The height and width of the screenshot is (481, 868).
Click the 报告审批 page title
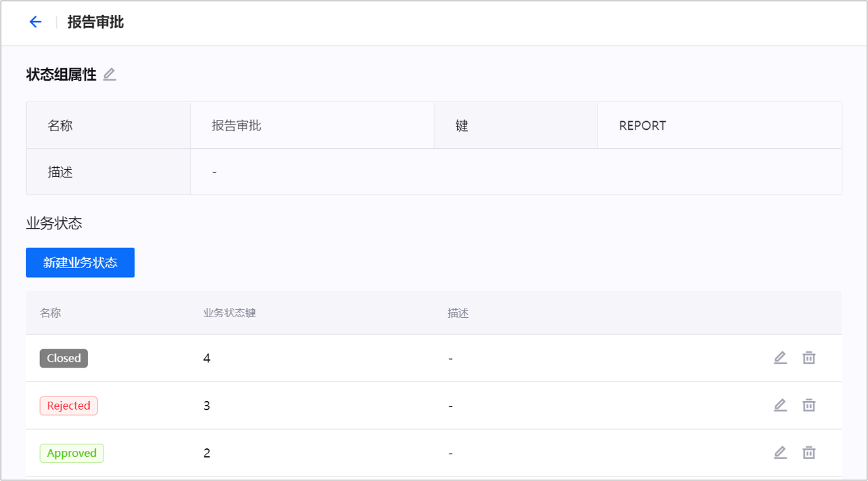[x=96, y=22]
